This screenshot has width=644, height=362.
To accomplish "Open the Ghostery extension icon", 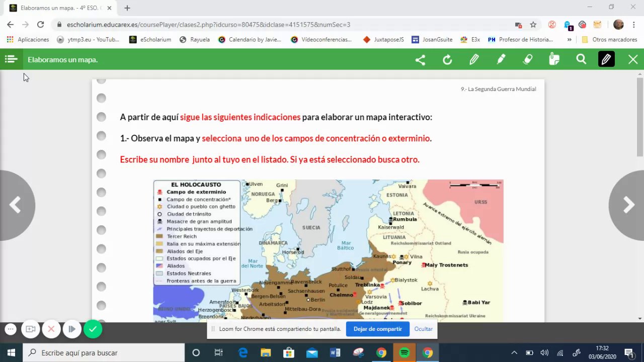I will tap(568, 25).
